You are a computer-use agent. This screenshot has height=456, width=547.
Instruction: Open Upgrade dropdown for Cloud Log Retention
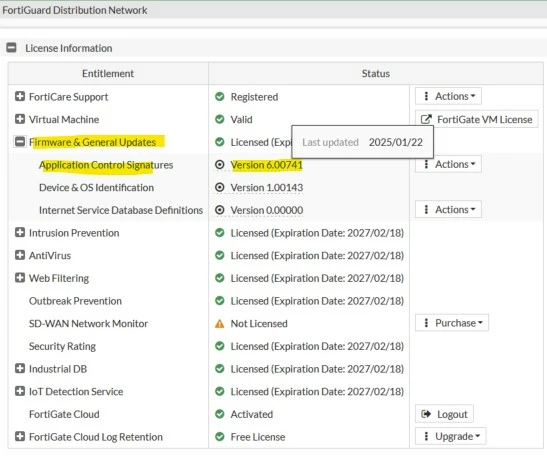[450, 436]
